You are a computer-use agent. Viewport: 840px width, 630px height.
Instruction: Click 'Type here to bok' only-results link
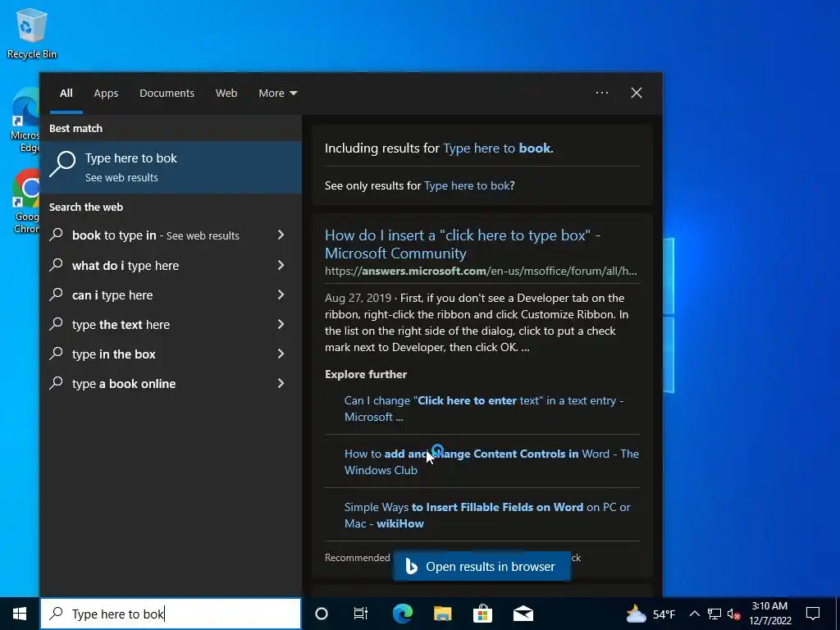[467, 185]
